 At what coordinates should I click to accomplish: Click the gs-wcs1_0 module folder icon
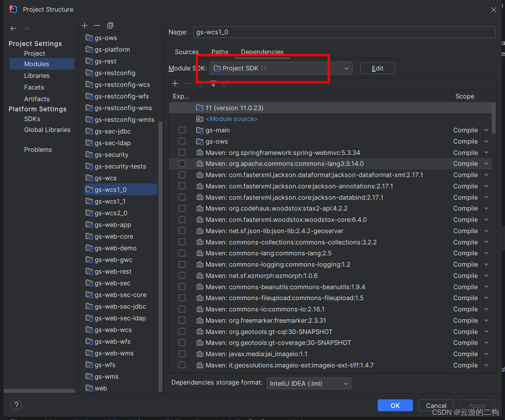point(89,190)
